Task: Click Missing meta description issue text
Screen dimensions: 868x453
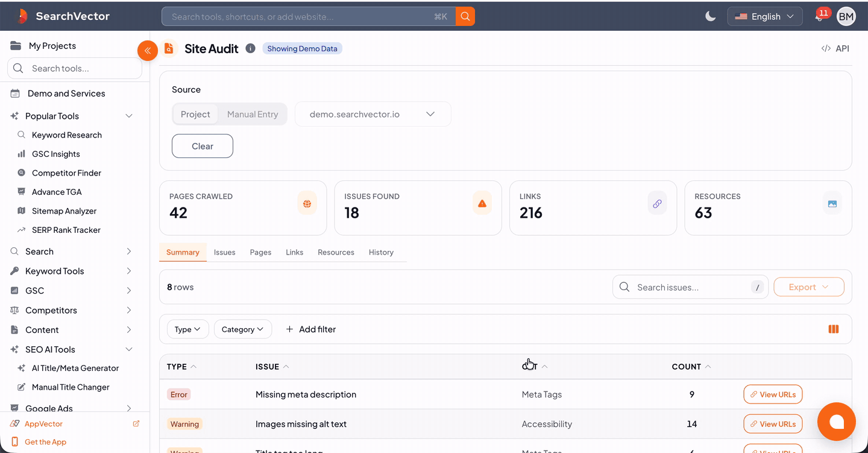Action: pyautogui.click(x=306, y=394)
